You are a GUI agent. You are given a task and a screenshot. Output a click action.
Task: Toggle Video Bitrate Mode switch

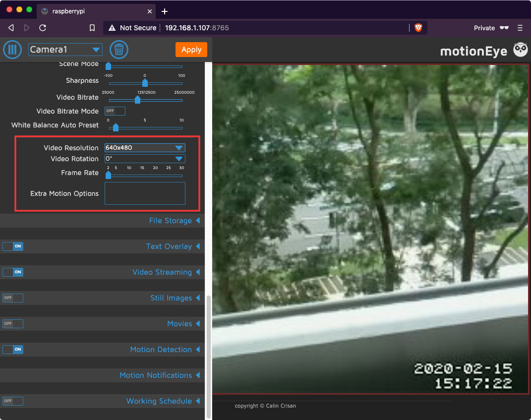(115, 111)
